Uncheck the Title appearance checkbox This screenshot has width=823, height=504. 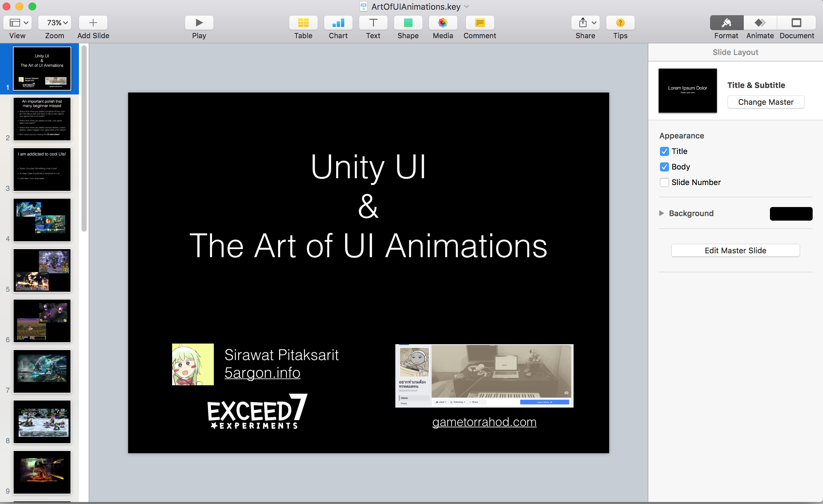(664, 151)
